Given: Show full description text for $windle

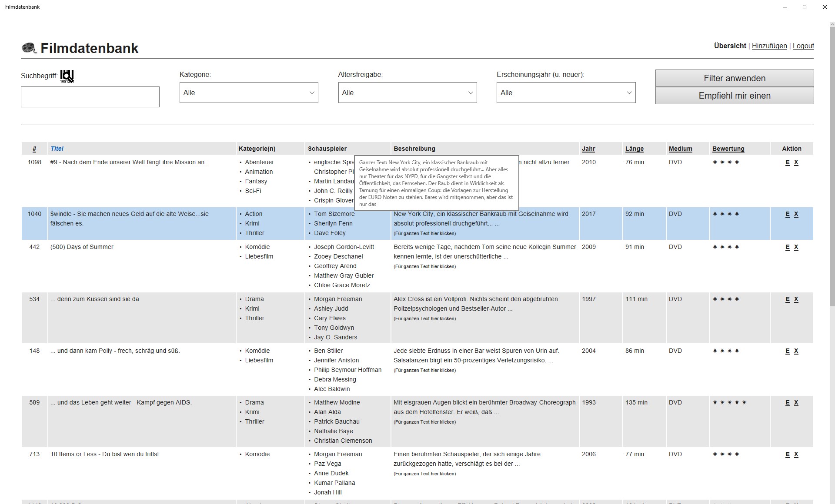Looking at the screenshot, I should [424, 234].
